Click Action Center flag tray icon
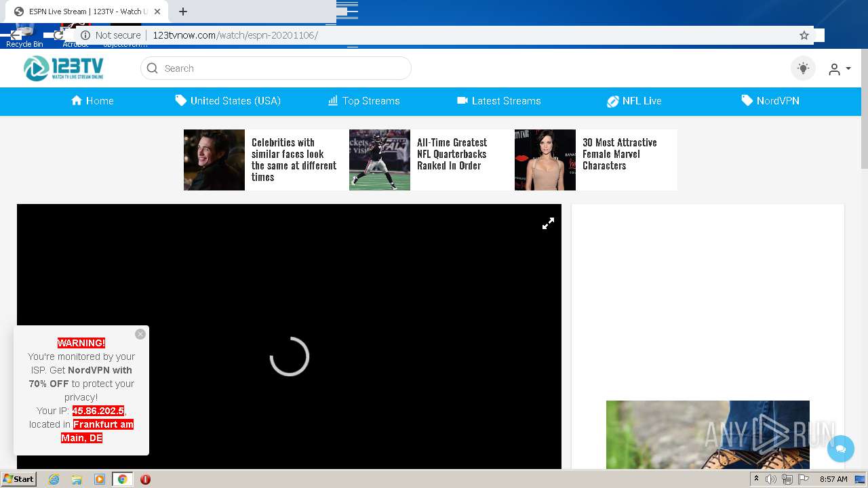Image resolution: width=868 pixels, height=488 pixels. 804,479
